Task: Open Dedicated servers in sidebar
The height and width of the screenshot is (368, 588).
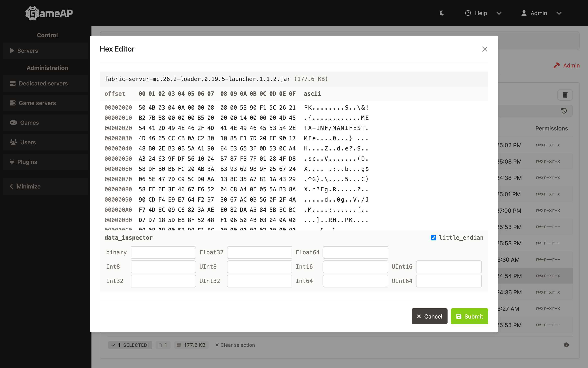Action: (46, 83)
